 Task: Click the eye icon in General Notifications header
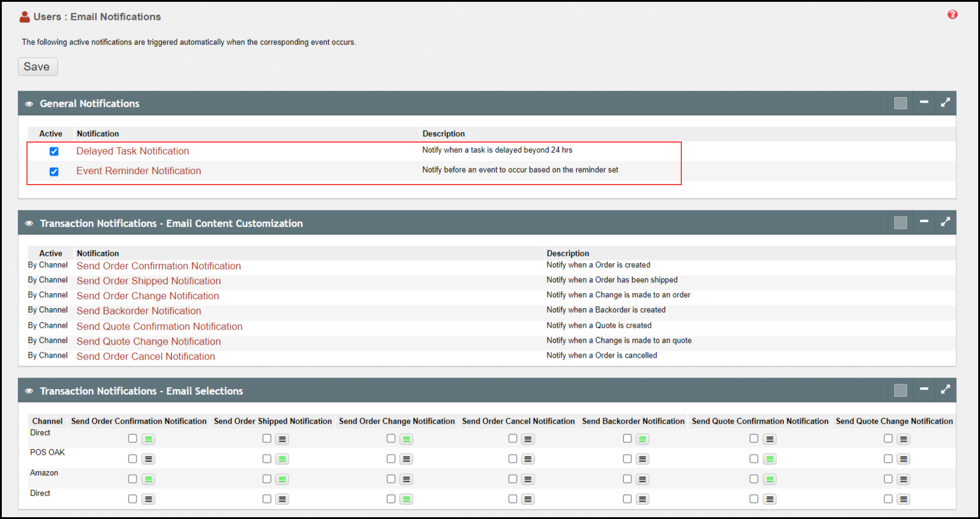click(x=29, y=104)
